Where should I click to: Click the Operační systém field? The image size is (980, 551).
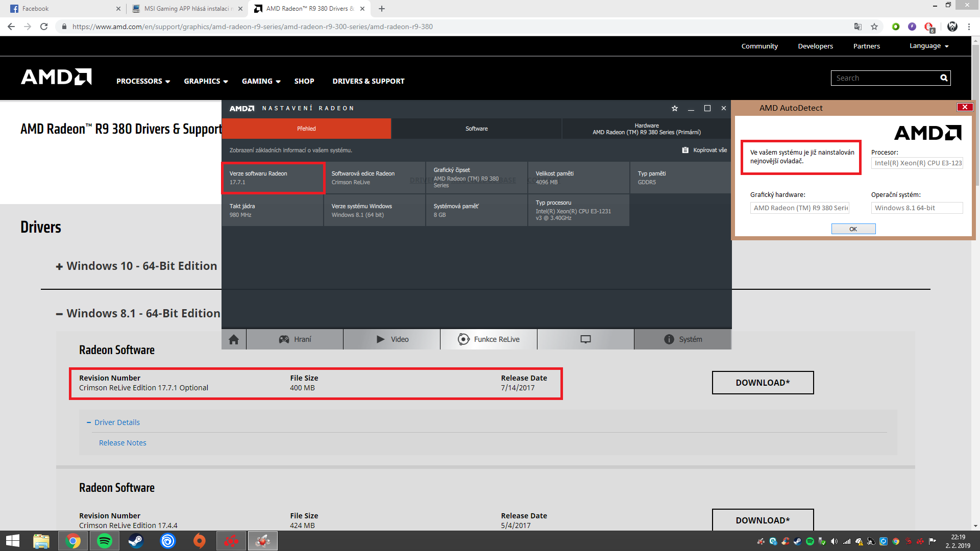(917, 208)
